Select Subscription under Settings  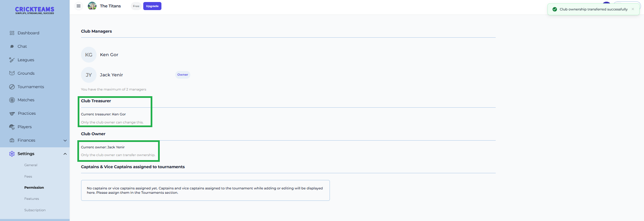point(35,210)
